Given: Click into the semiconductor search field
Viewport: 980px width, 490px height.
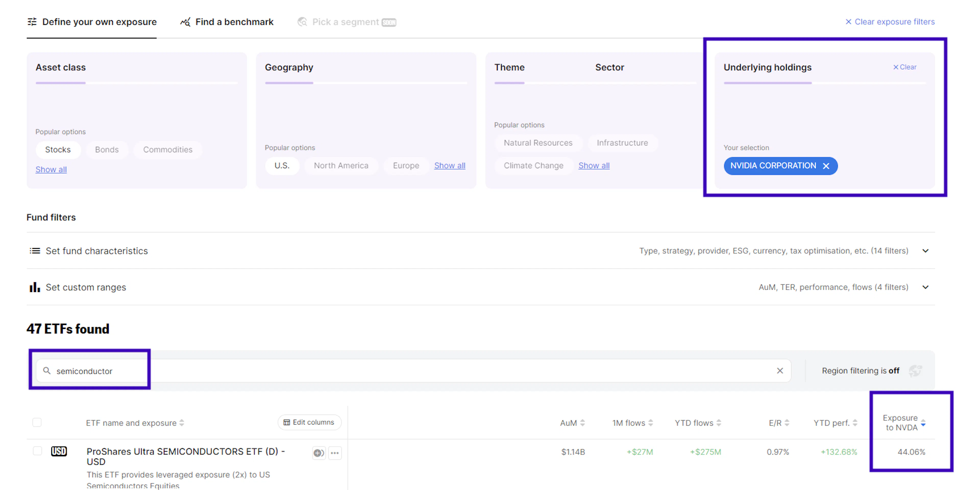Looking at the screenshot, I should [381, 370].
